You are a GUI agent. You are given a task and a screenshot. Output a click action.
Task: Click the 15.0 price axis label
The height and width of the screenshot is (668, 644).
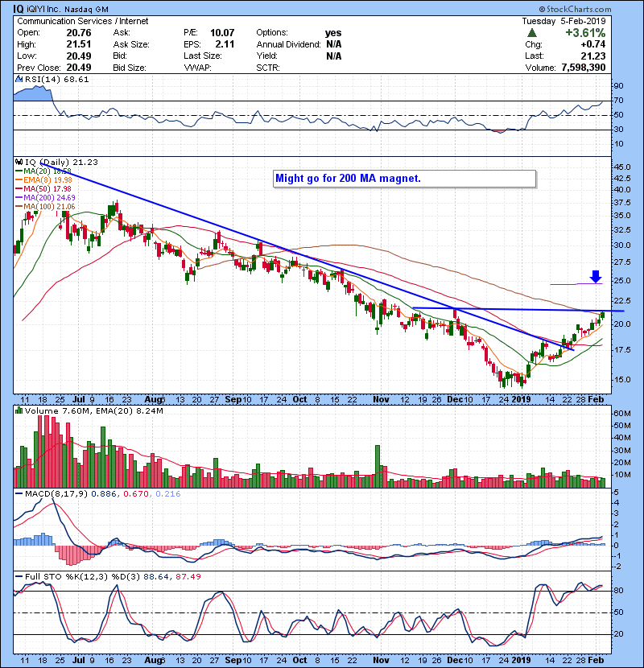[622, 380]
